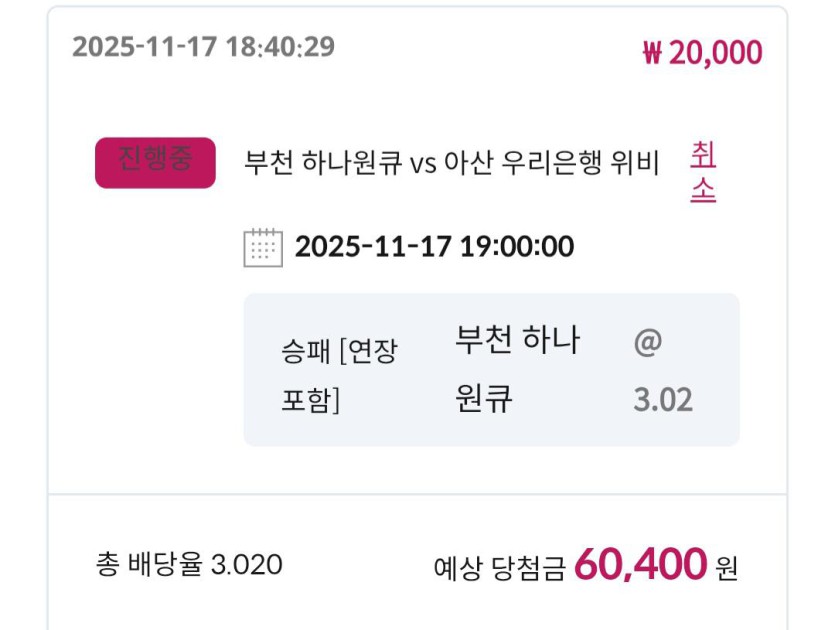Image resolution: width=835 pixels, height=630 pixels.
Task: Click the 60,400 expected winnings amount
Action: click(x=640, y=565)
